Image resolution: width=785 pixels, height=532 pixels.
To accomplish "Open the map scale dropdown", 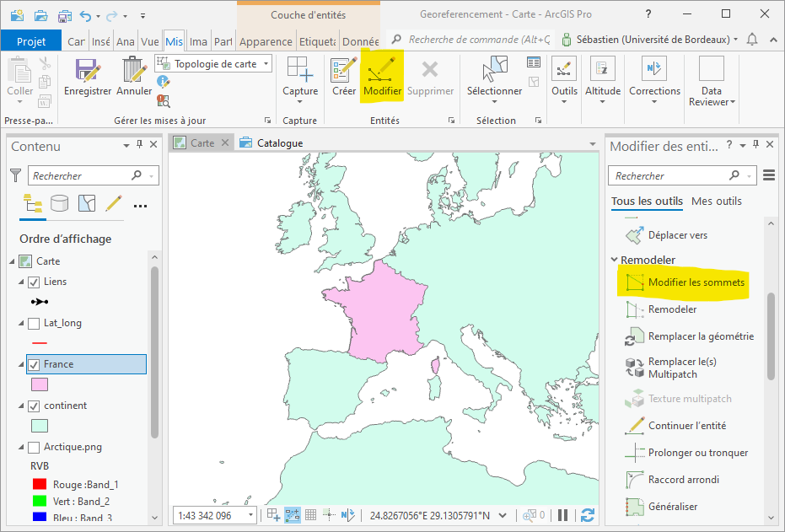I will pos(251,515).
